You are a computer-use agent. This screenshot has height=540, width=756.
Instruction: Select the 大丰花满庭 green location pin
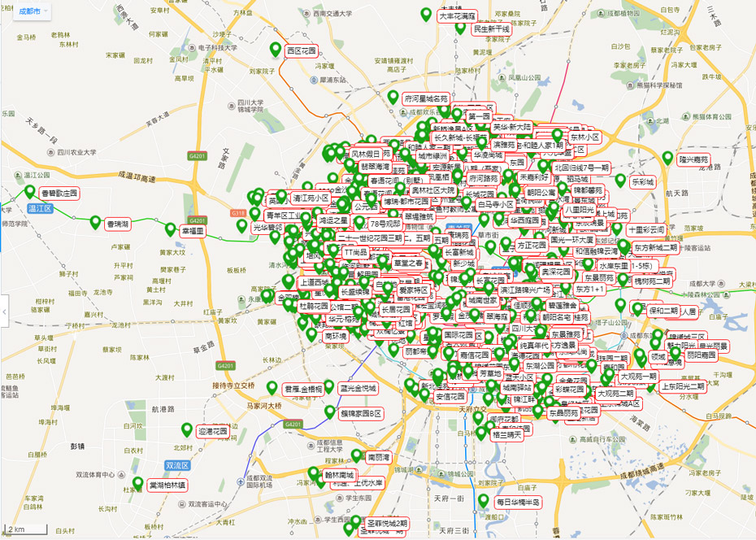click(x=426, y=14)
